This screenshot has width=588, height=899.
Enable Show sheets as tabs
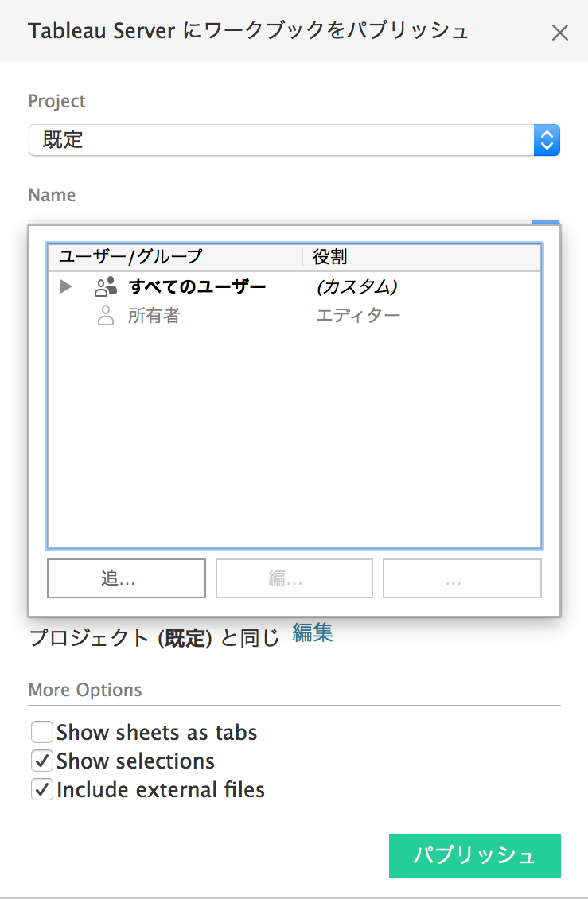[x=42, y=731]
